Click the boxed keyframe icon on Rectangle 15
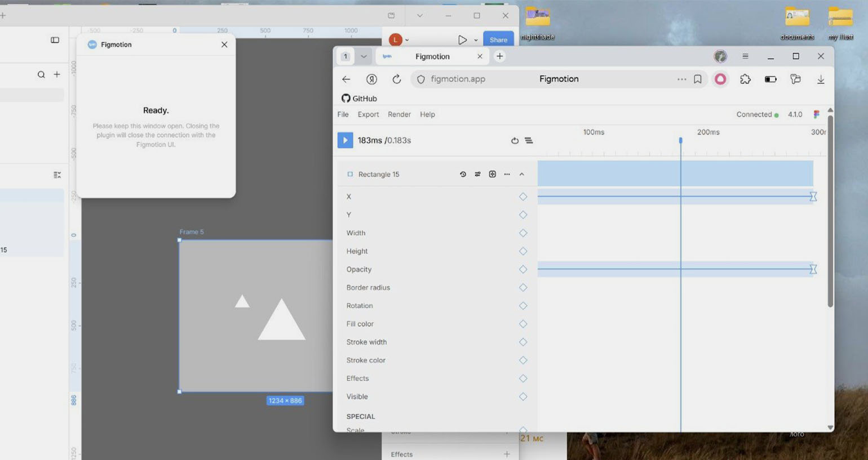Screen dimensions: 868x460 [x=492, y=175]
